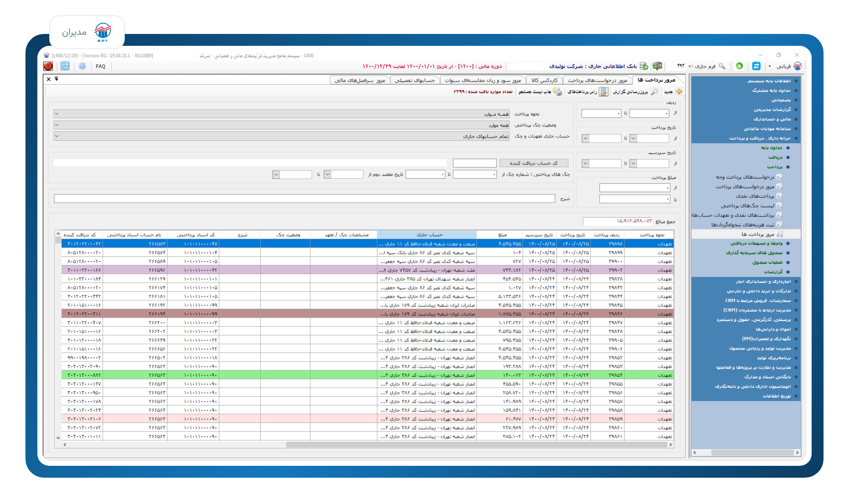The image size is (849, 504).
Task: Click in the شرح text field
Action: point(304,199)
